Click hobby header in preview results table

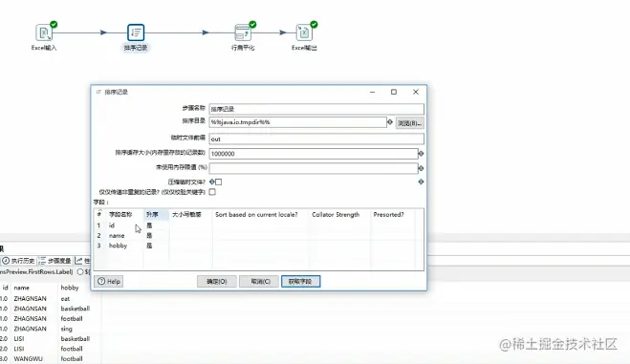(70, 288)
